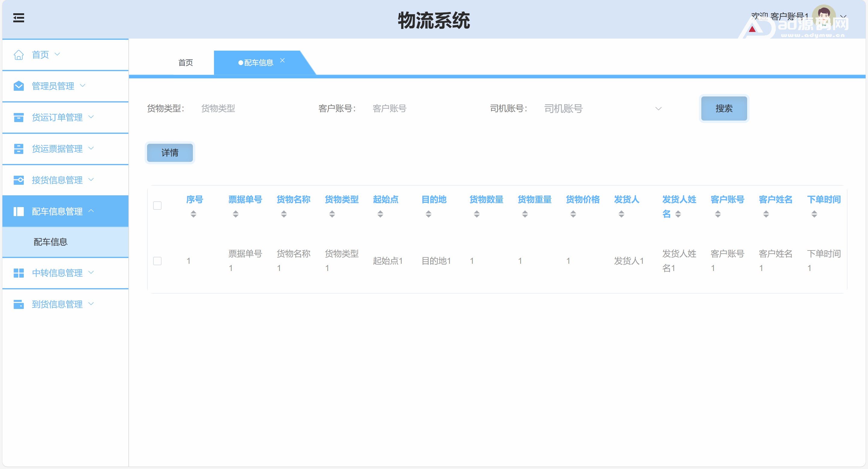This screenshot has height=469, width=868.
Task: Click the wallet icon for 到货信息管理
Action: click(x=18, y=304)
